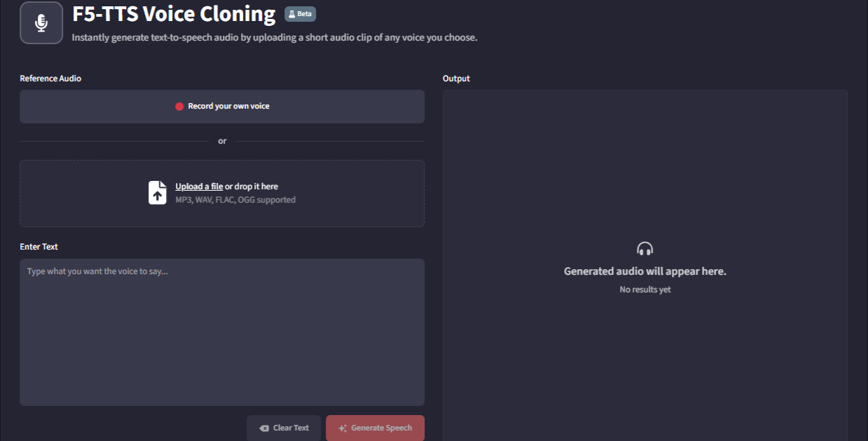The width and height of the screenshot is (868, 441).
Task: Click the Reference Audio section label
Action: click(50, 79)
